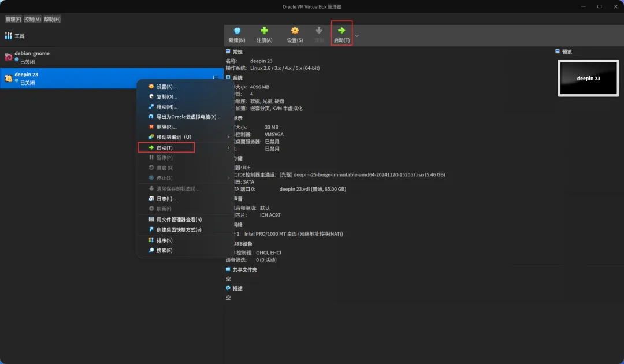Expand the greyed 停止(S) submenu entry

(184, 178)
